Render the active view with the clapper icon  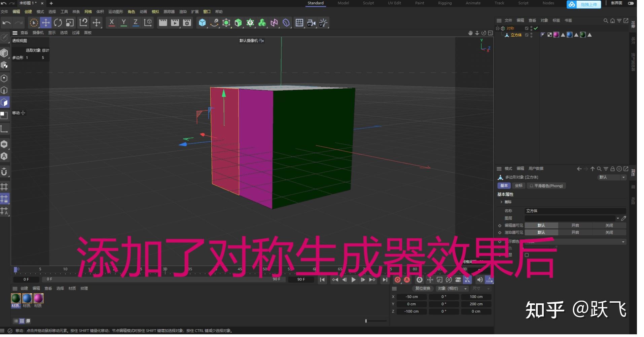tap(164, 23)
